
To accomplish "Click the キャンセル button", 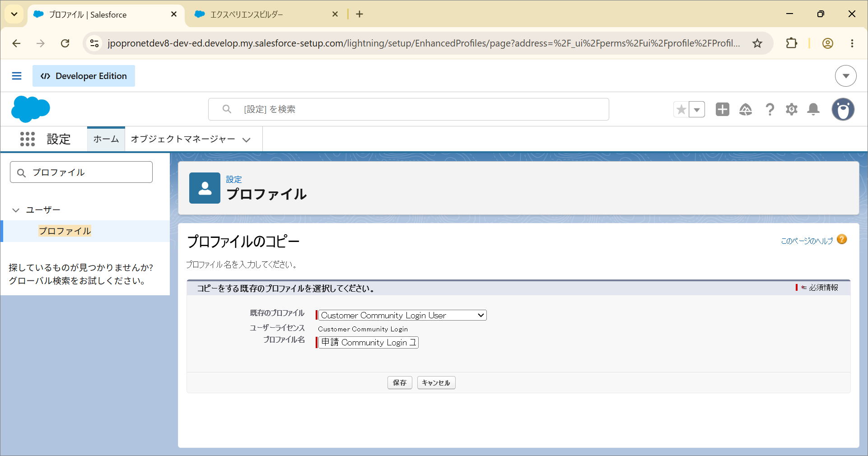I will tap(436, 382).
